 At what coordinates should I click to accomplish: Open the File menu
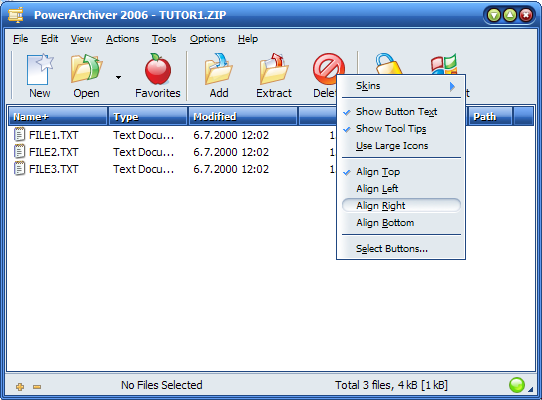click(x=21, y=39)
